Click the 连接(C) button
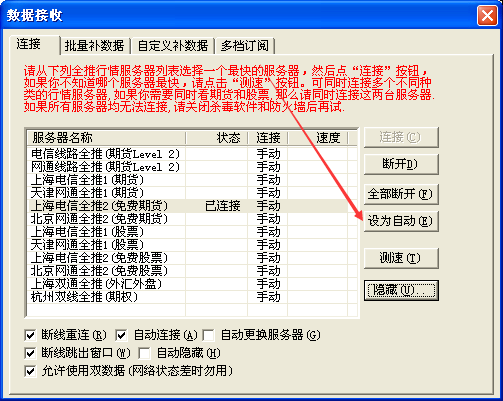 401,137
